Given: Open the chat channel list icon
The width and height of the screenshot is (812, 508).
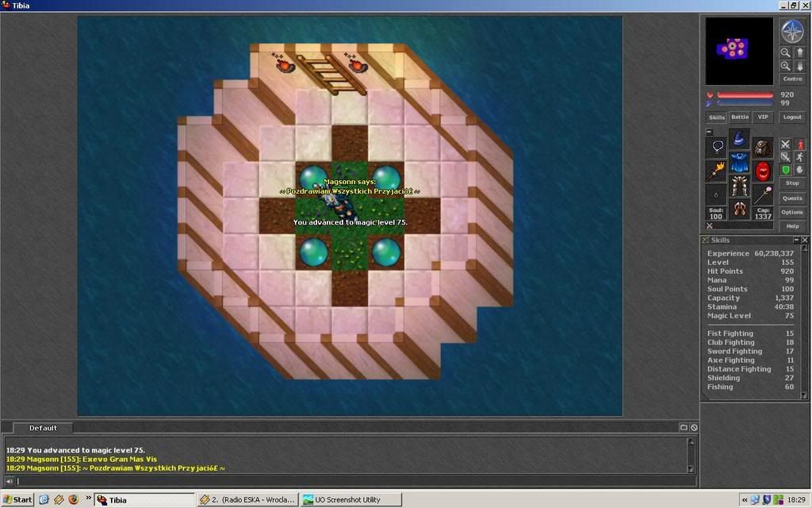Looking at the screenshot, I should click(684, 427).
